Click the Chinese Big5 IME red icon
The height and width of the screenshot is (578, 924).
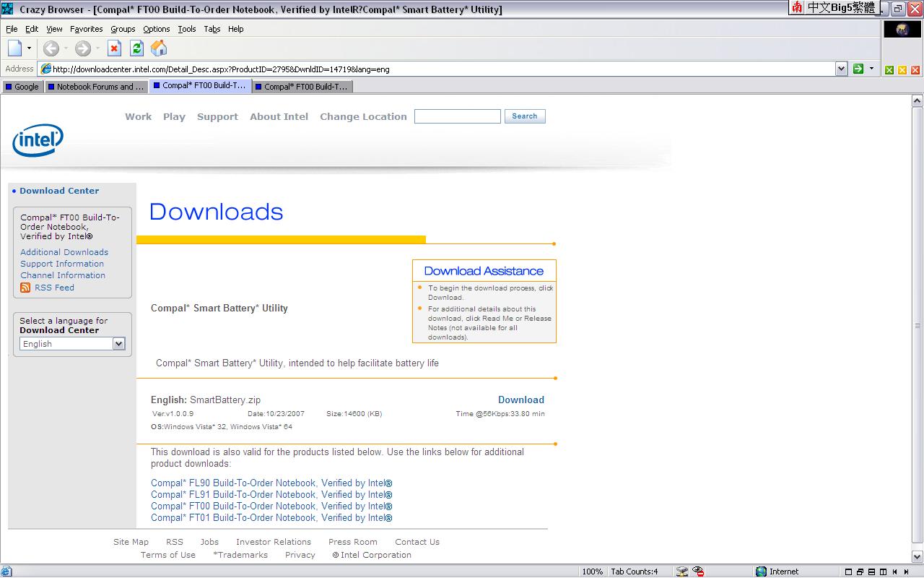pos(797,7)
